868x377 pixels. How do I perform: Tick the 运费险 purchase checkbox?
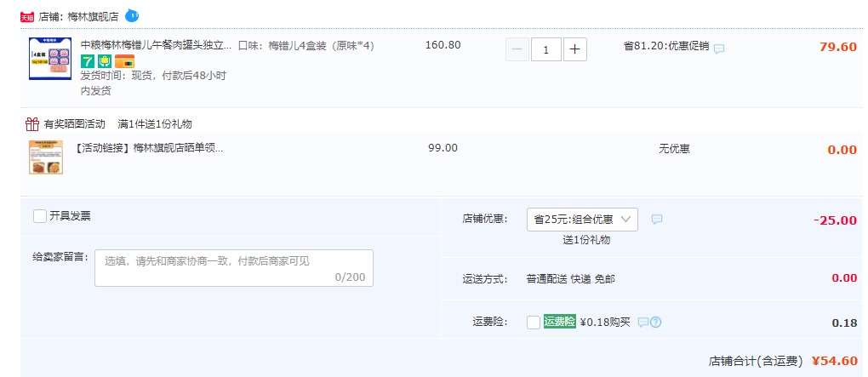(534, 323)
